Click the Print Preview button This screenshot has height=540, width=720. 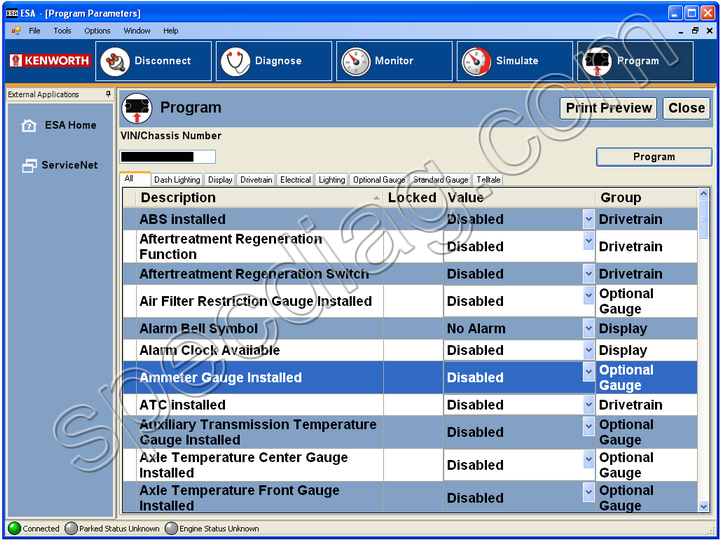coord(608,108)
